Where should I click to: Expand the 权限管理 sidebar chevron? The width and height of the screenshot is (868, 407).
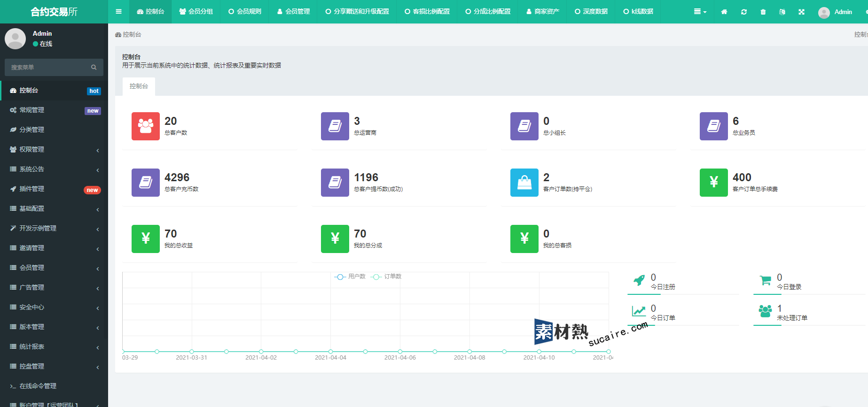coord(98,150)
